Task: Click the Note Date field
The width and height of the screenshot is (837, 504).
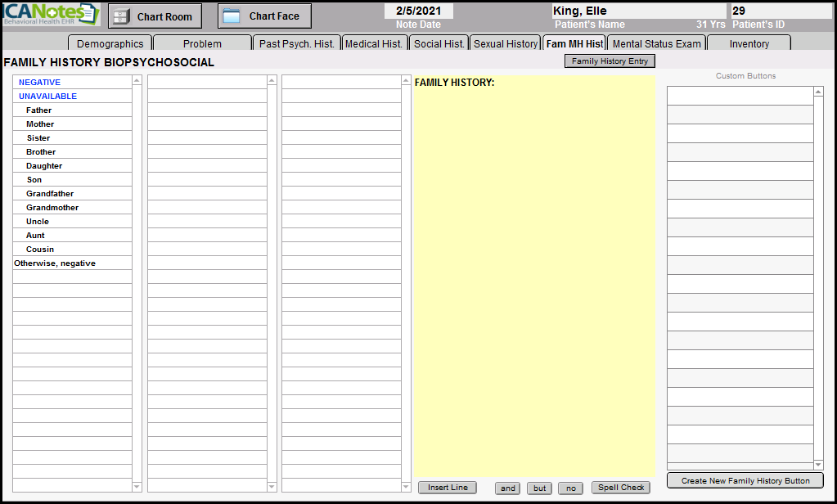Action: pyautogui.click(x=418, y=11)
